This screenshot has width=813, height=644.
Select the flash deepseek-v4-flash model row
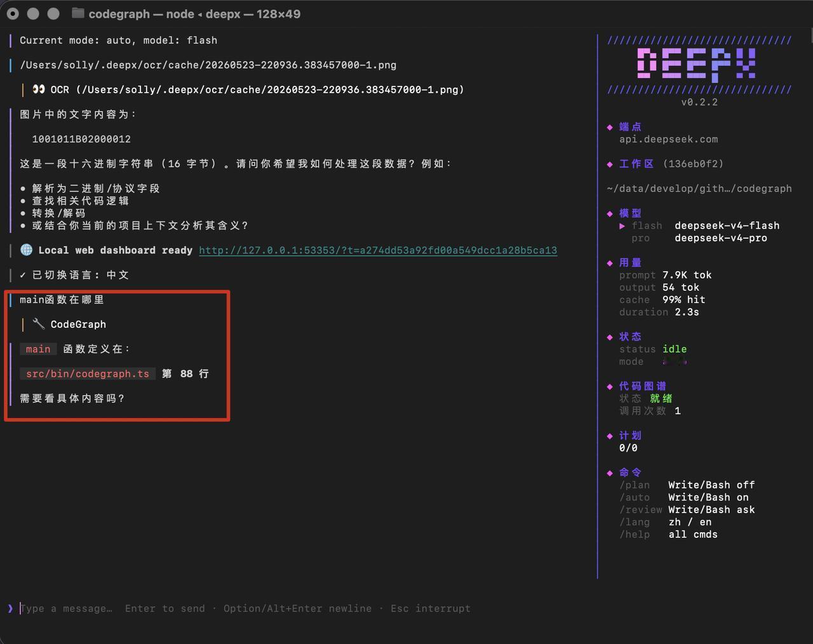click(699, 225)
